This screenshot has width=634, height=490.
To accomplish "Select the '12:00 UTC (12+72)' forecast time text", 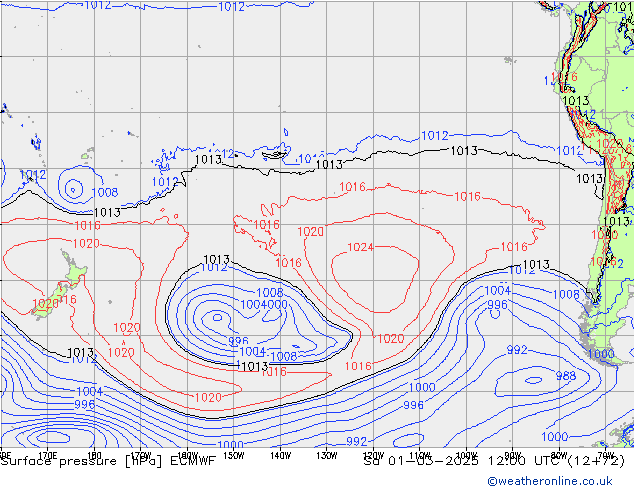I will point(556,461).
